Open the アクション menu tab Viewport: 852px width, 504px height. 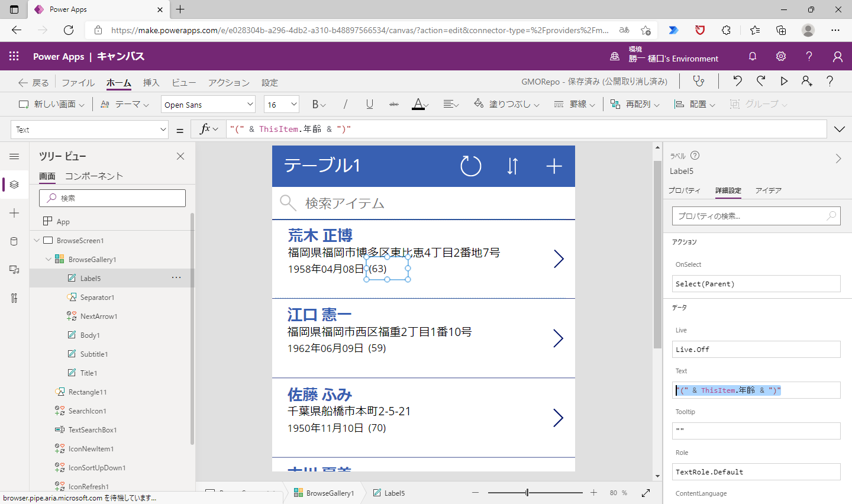228,83
